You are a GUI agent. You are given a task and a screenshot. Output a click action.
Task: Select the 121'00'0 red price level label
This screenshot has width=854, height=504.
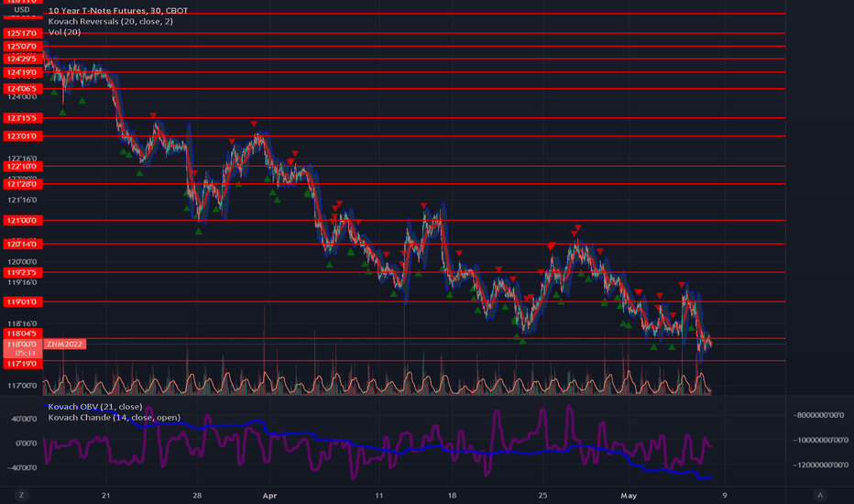click(22, 221)
